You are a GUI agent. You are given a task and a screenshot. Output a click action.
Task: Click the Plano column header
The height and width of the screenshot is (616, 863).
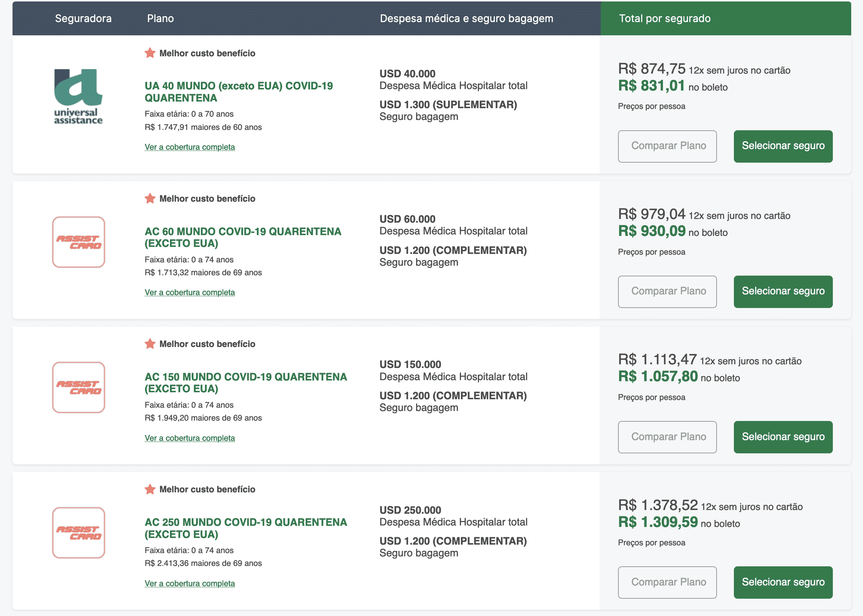tap(160, 18)
